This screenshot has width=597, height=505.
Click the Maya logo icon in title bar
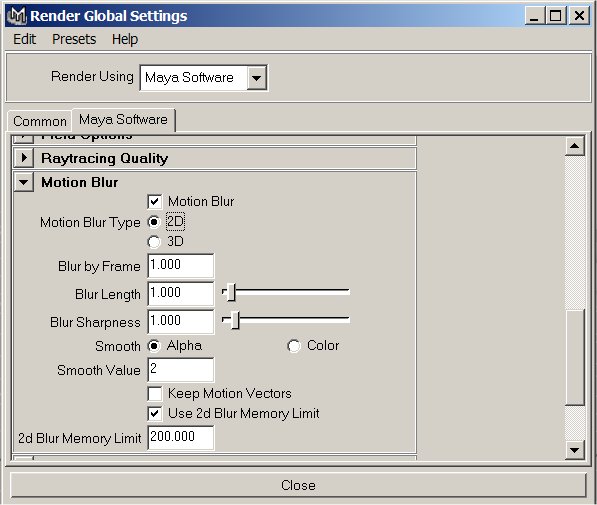(18, 16)
